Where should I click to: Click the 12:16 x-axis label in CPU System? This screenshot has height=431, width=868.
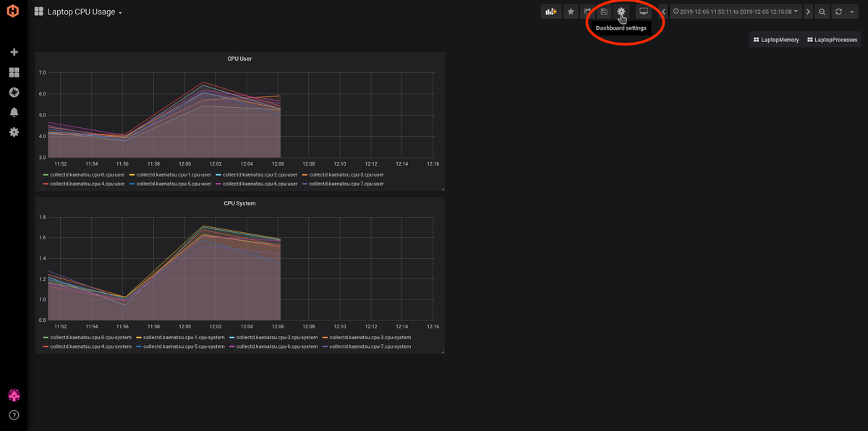point(433,327)
